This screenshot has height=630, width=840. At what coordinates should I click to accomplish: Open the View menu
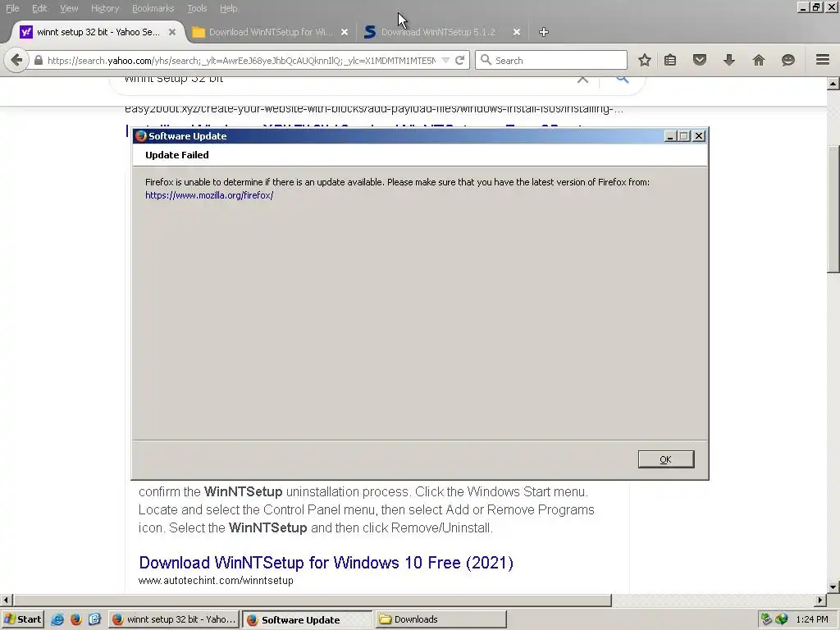click(x=69, y=8)
